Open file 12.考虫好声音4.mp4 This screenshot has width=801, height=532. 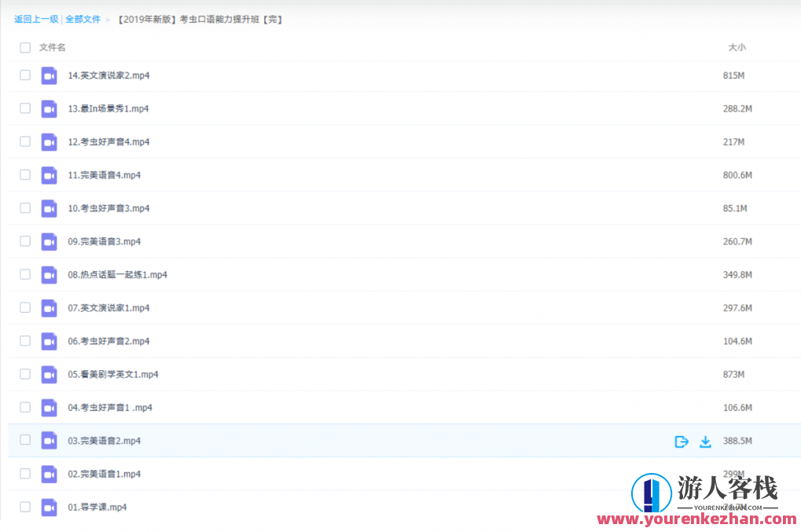click(x=108, y=142)
